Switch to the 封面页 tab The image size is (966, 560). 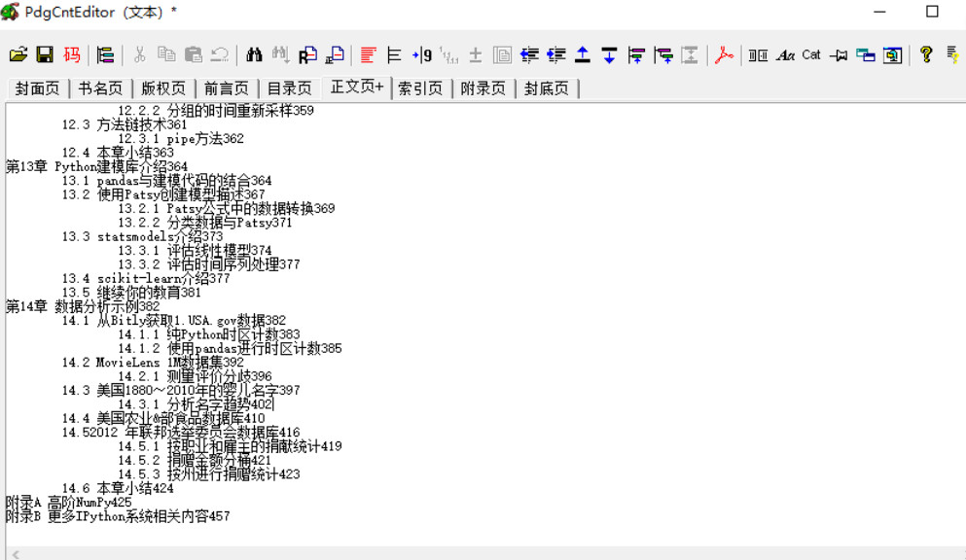(x=38, y=88)
